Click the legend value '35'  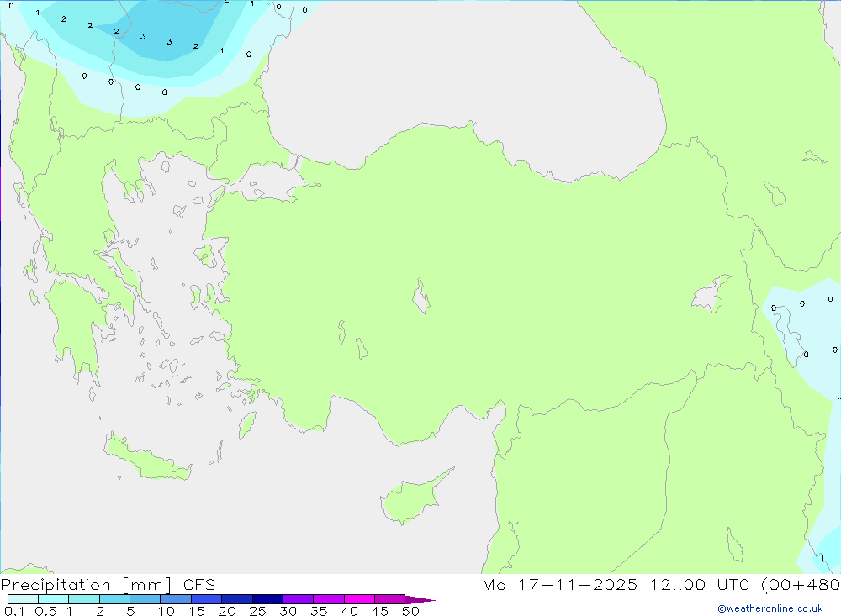coord(319,611)
